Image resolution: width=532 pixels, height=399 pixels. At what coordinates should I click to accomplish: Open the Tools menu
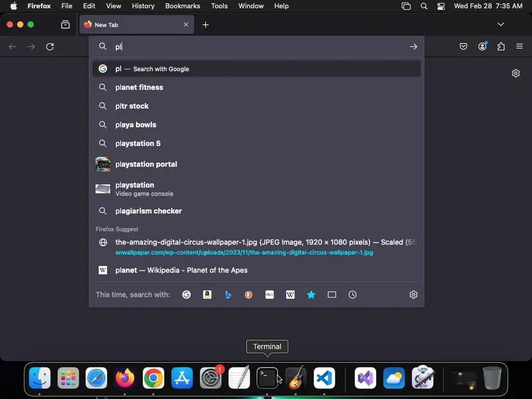point(219,6)
